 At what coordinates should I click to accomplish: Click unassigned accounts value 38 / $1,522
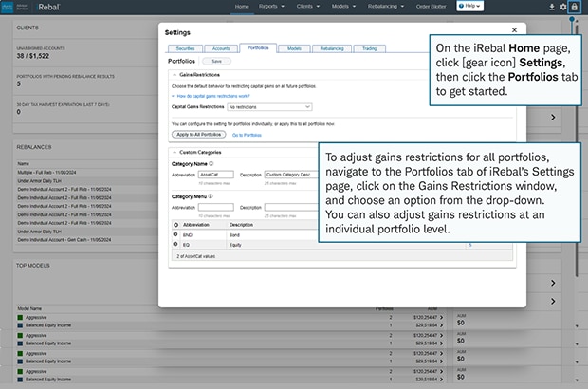pos(32,56)
